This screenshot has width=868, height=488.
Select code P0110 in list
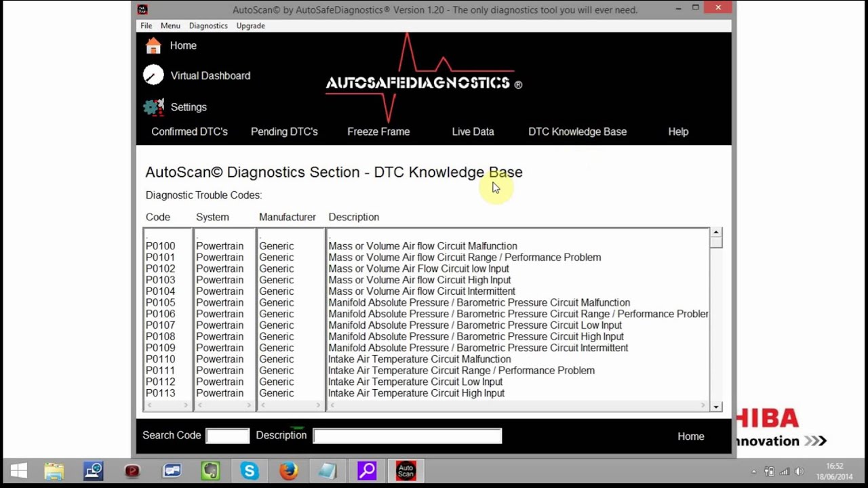click(x=160, y=359)
